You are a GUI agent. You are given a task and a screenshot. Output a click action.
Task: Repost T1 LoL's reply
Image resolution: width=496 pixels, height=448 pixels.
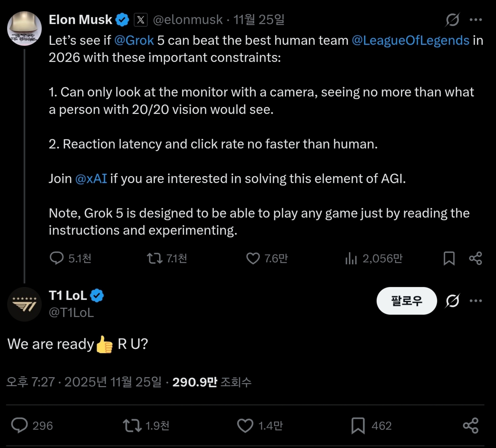[x=132, y=426]
